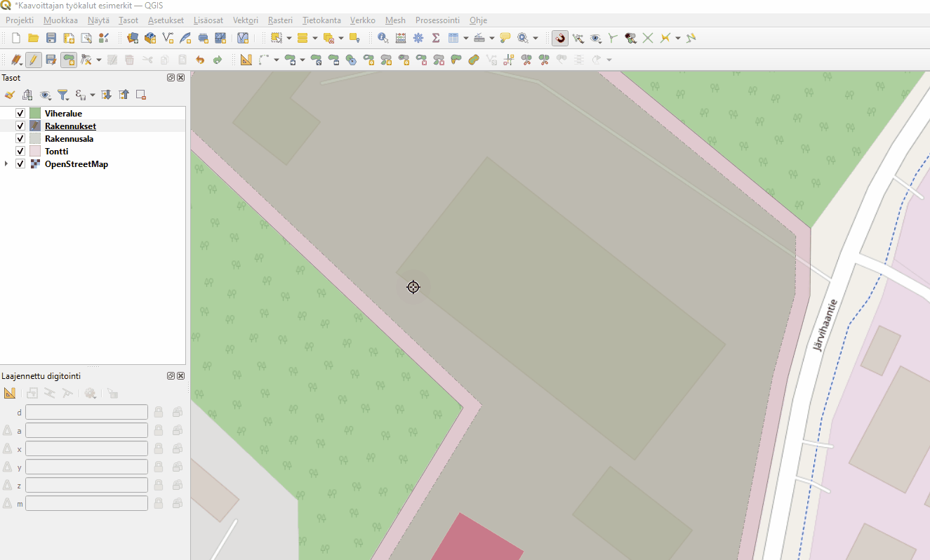Open the Prosessointi menu

pos(437,20)
